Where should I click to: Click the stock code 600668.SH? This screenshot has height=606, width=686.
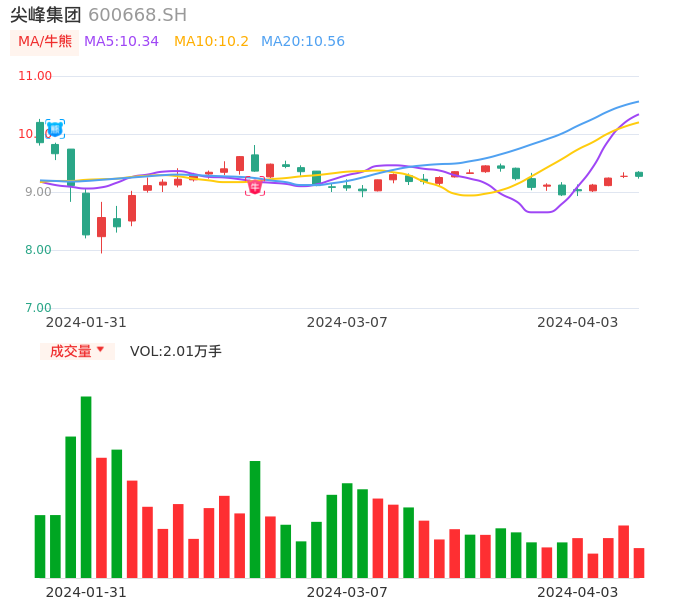click(137, 15)
